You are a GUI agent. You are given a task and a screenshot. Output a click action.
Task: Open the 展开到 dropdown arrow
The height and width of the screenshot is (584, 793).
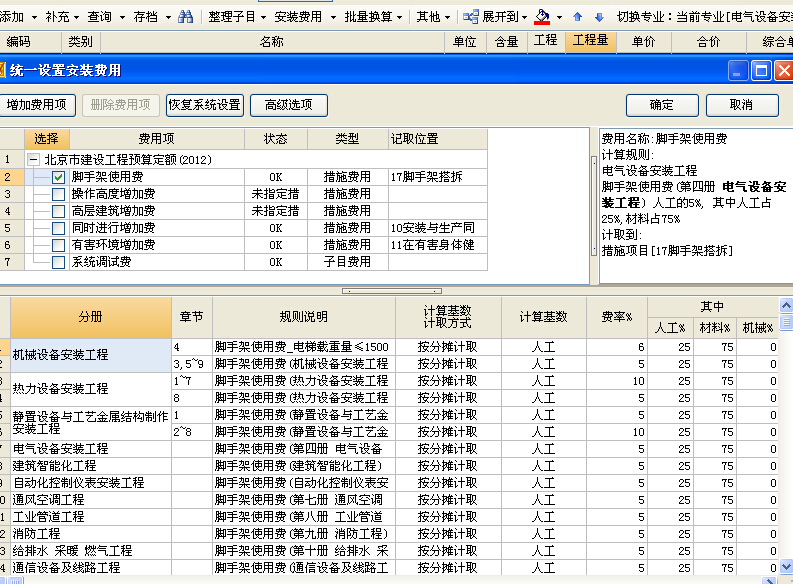[524, 18]
